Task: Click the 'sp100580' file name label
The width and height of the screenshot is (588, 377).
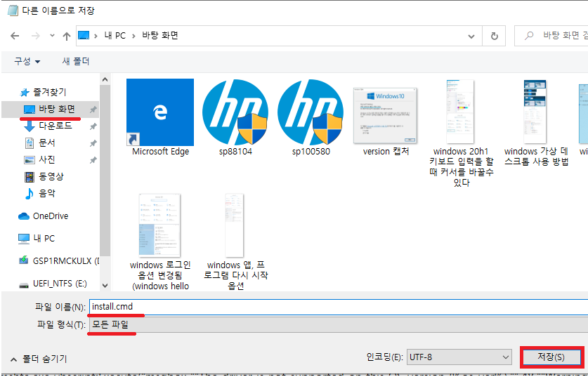Action: tap(311, 152)
